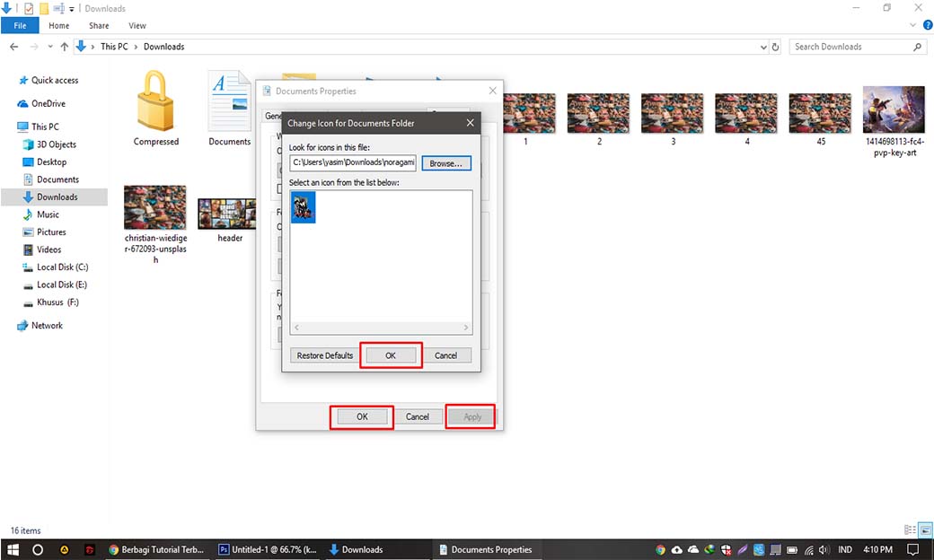Select Quick access in the navigation pane
The image size is (934, 560).
pyautogui.click(x=48, y=81)
